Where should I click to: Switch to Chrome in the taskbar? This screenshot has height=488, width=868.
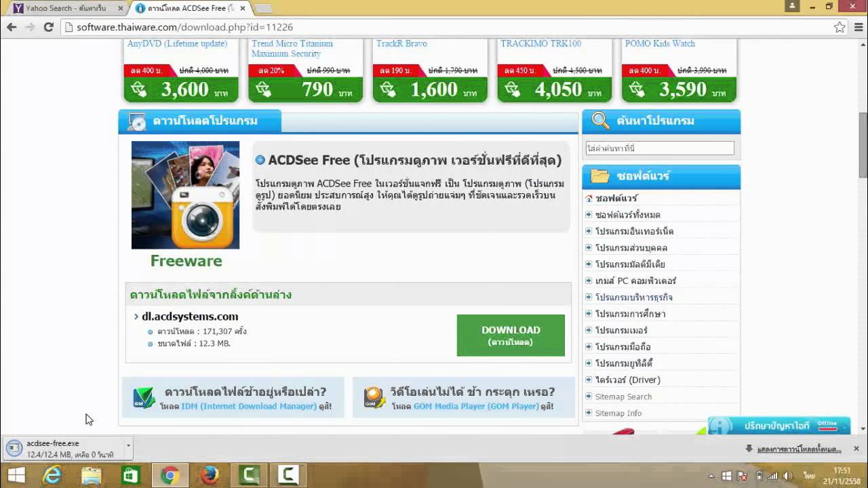[170, 475]
